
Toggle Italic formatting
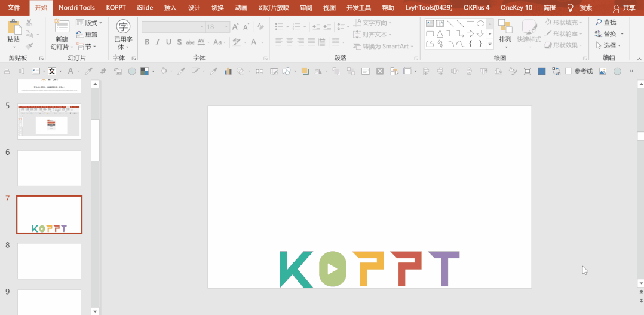(x=158, y=42)
